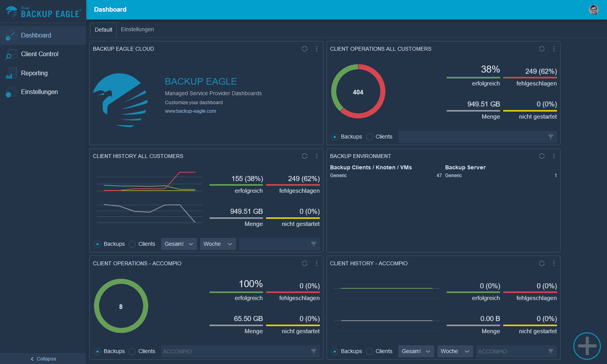Click the large eagle logo in the cloud widget

120,100
